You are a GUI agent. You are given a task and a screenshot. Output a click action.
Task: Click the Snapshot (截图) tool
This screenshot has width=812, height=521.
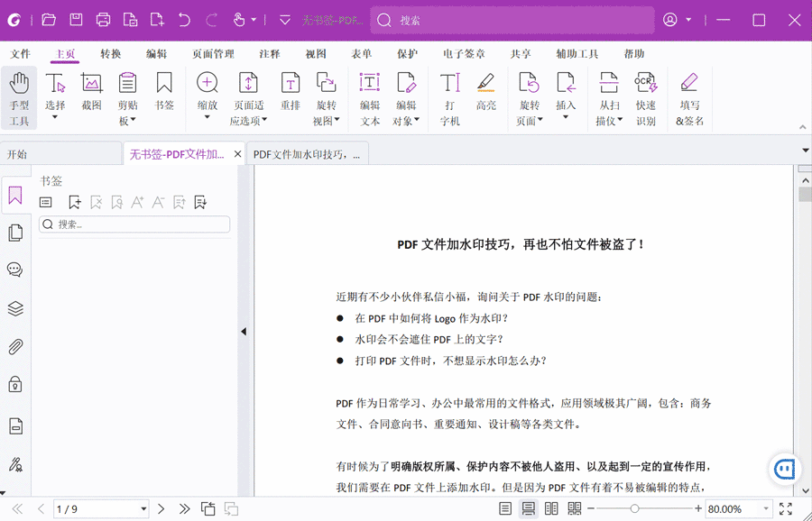point(91,92)
